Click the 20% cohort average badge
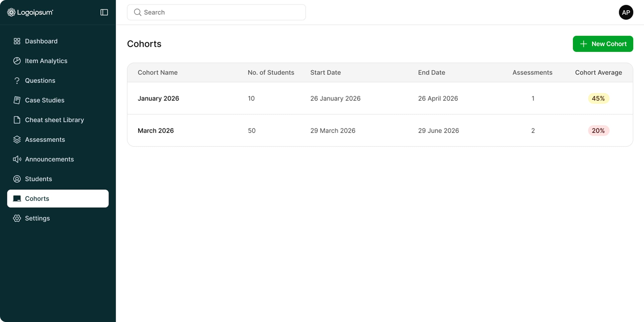This screenshot has width=644, height=322. coord(598,131)
